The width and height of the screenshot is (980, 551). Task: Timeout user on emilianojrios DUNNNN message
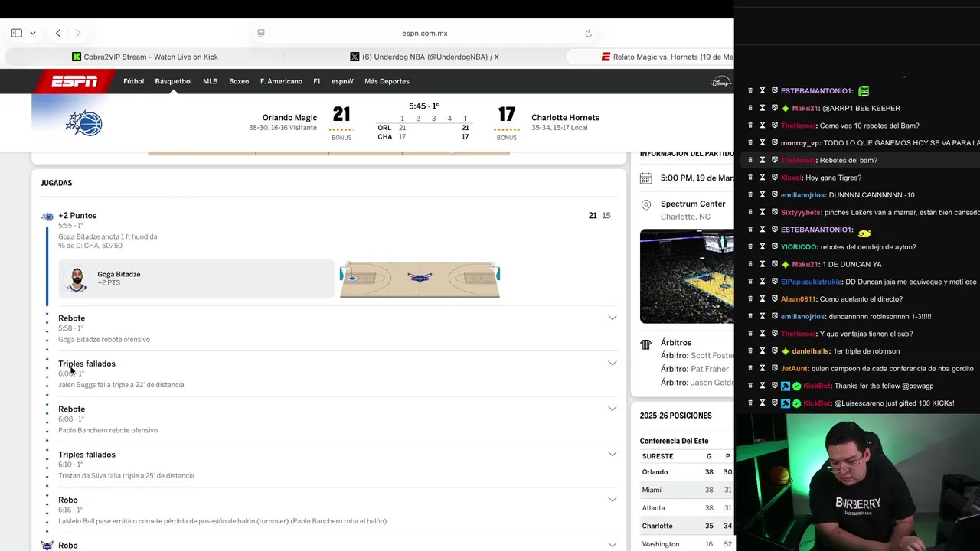pos(763,194)
